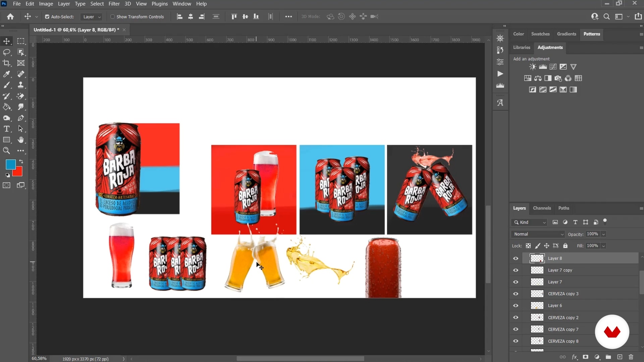Select the Zoom tool

(x=6, y=151)
